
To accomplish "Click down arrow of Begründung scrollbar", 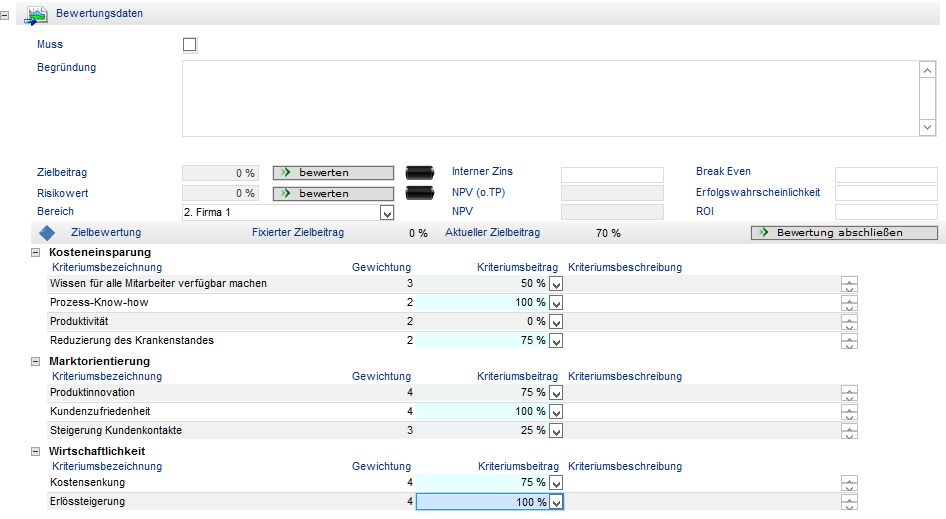I will (x=927, y=127).
